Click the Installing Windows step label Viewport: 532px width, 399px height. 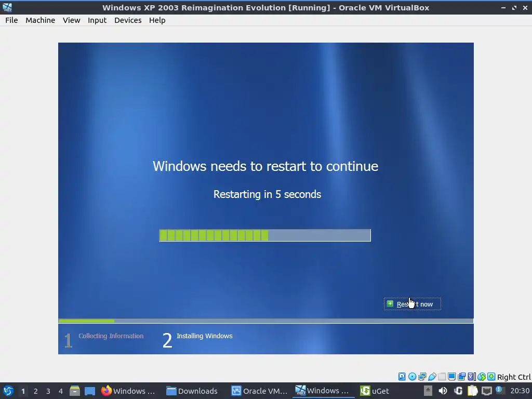point(204,336)
